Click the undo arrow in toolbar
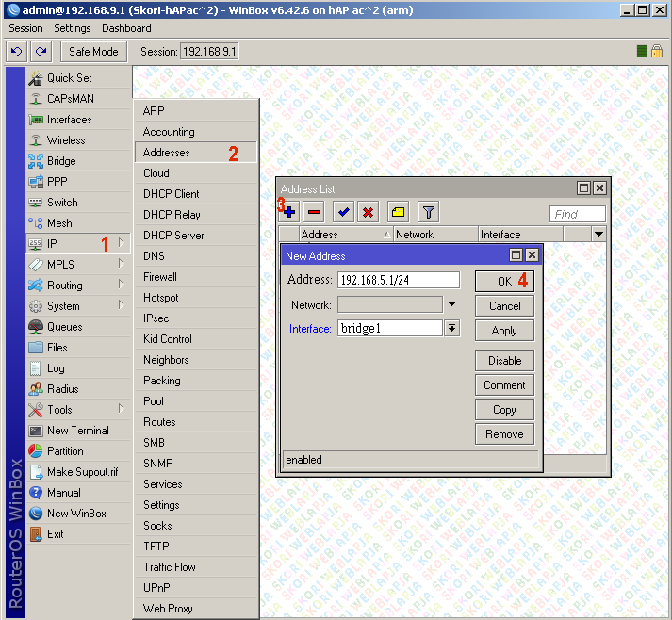The image size is (672, 620). pyautogui.click(x=16, y=51)
